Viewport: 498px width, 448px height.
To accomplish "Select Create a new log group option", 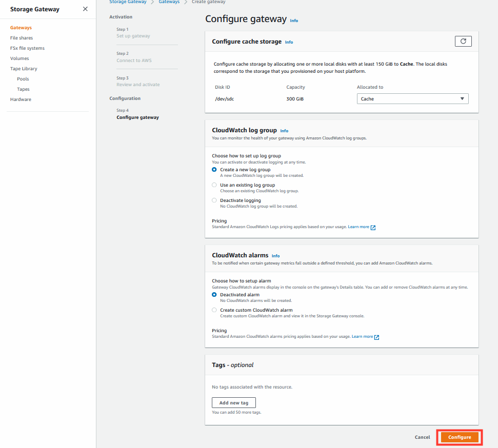I will (x=214, y=170).
